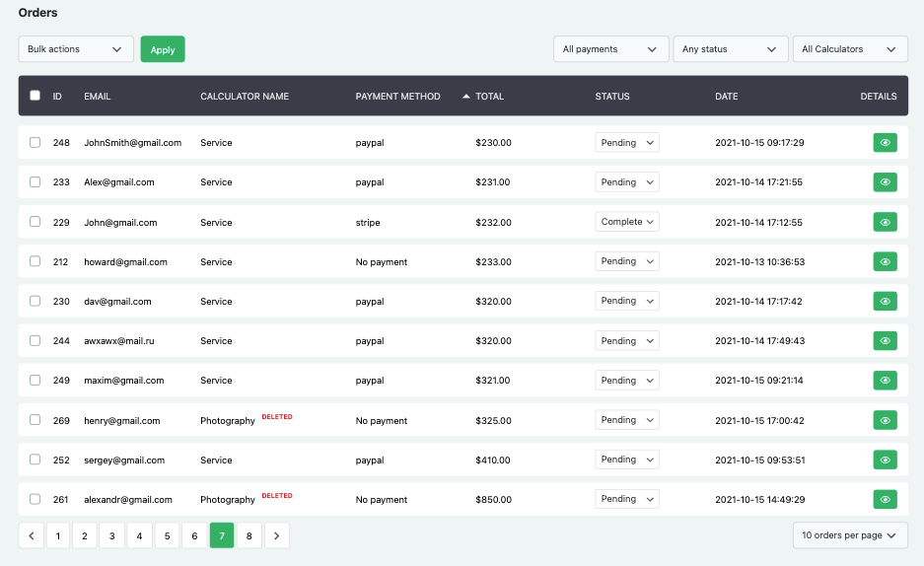View details of order 248 via eye icon
Viewport: 924px width, 566px height.
pyautogui.click(x=885, y=143)
